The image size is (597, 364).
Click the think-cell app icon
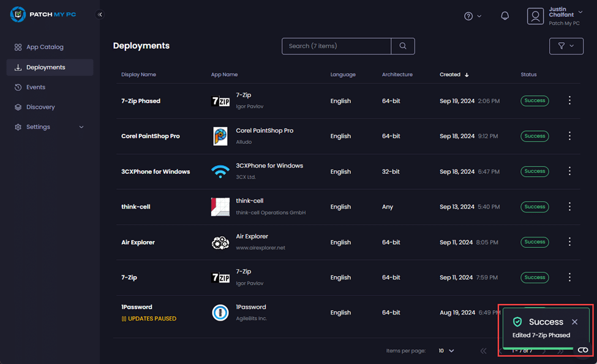(x=220, y=207)
